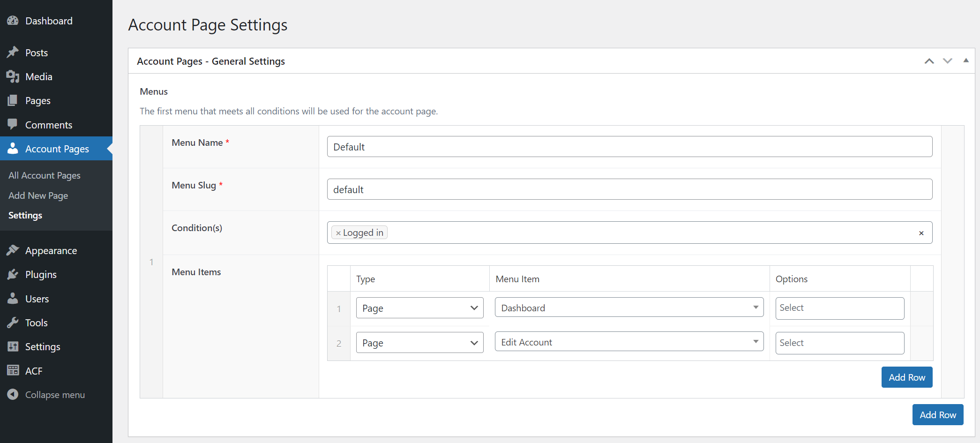
Task: Toggle the General Settings panel triangle
Action: (966, 60)
